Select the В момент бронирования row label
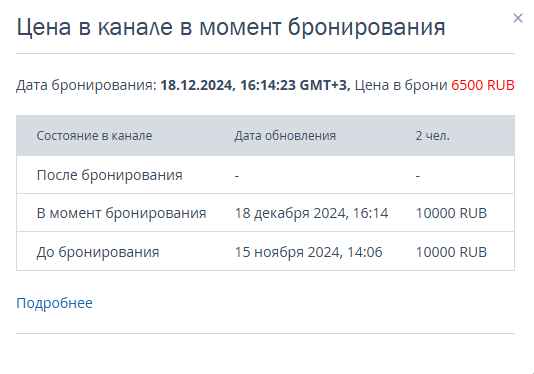This screenshot has width=534, height=374. point(121,213)
